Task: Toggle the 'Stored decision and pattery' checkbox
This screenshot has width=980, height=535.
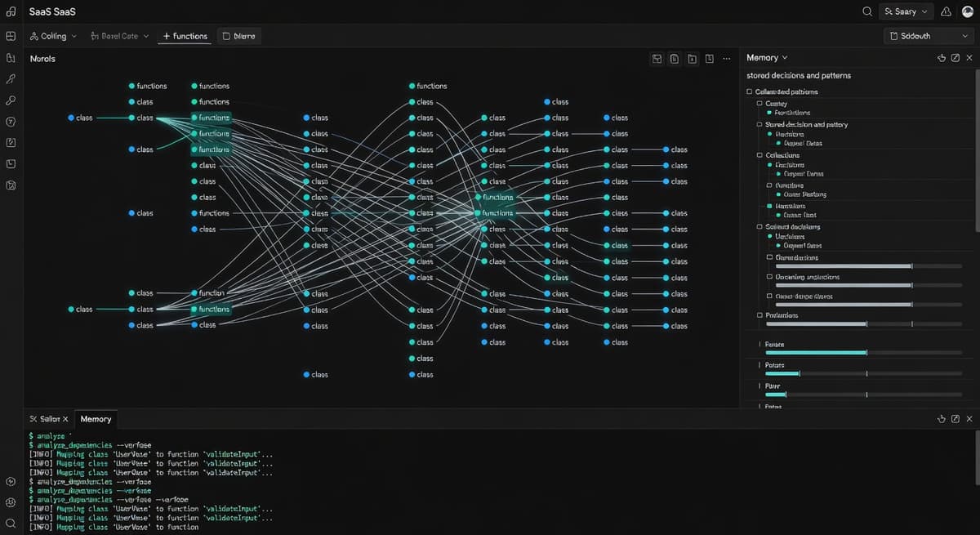Action: (759, 124)
